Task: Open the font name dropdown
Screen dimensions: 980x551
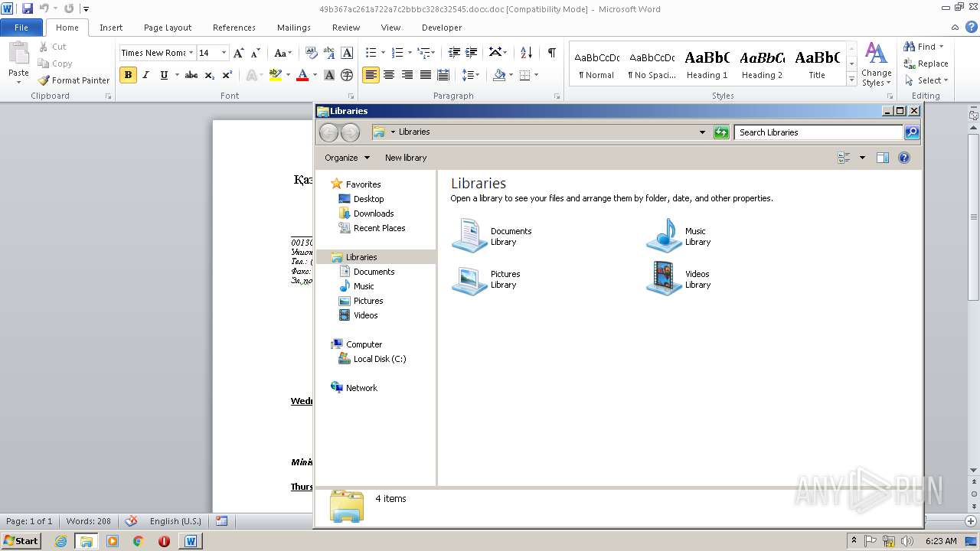Action: pos(191,53)
